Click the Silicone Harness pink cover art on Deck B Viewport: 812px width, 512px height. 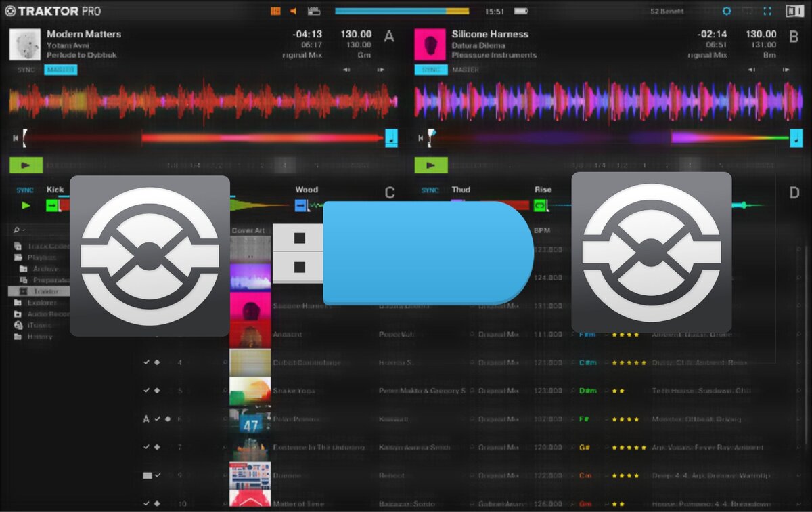(430, 44)
